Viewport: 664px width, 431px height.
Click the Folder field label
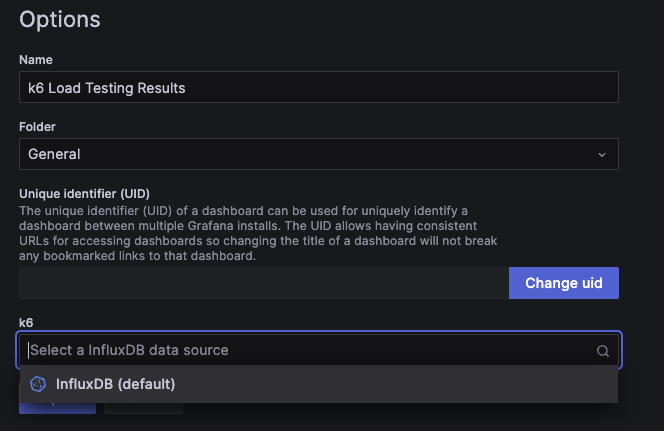coord(37,127)
